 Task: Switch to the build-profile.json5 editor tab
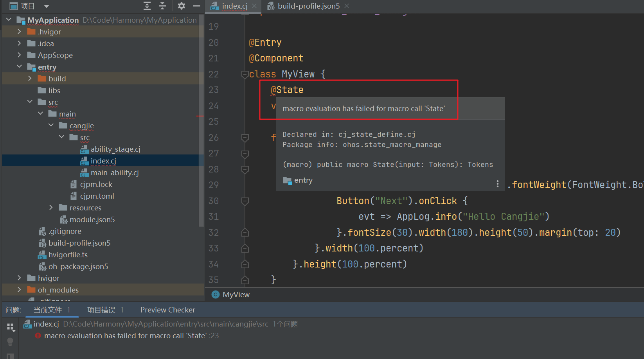(309, 6)
